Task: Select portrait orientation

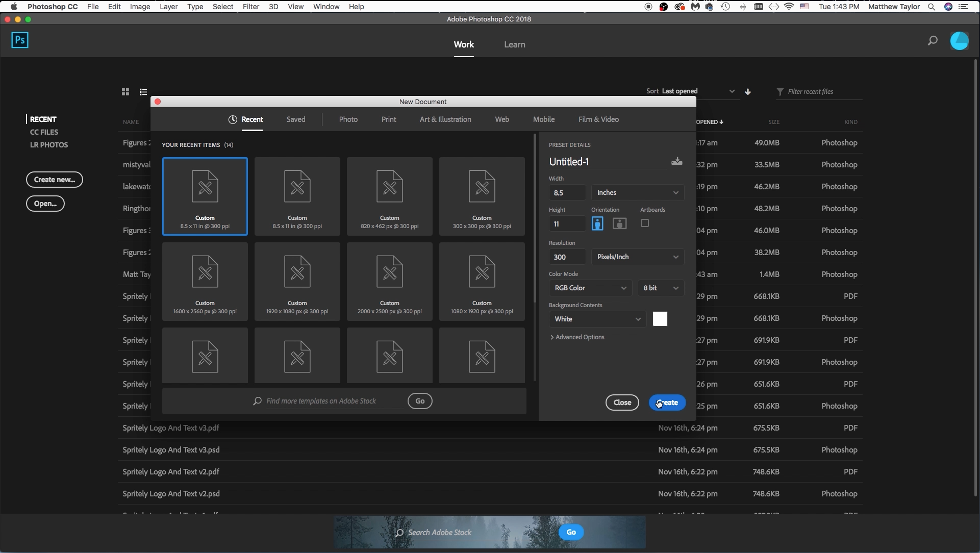Action: tap(597, 223)
